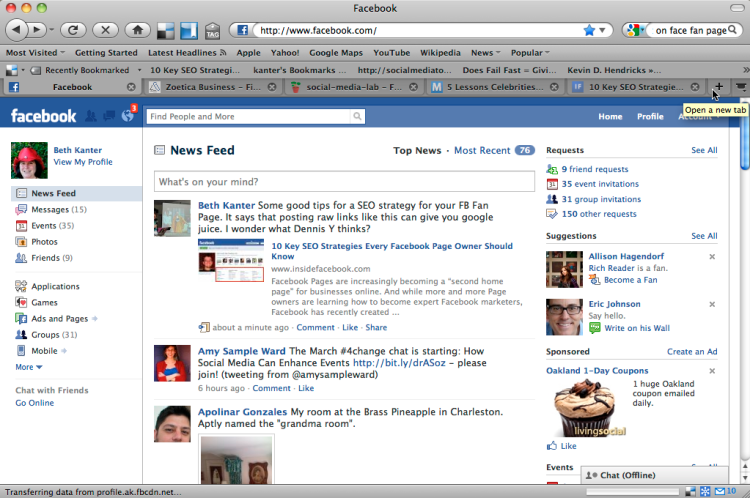Show the list all tabs button
The width and height of the screenshot is (750, 498).
click(740, 87)
